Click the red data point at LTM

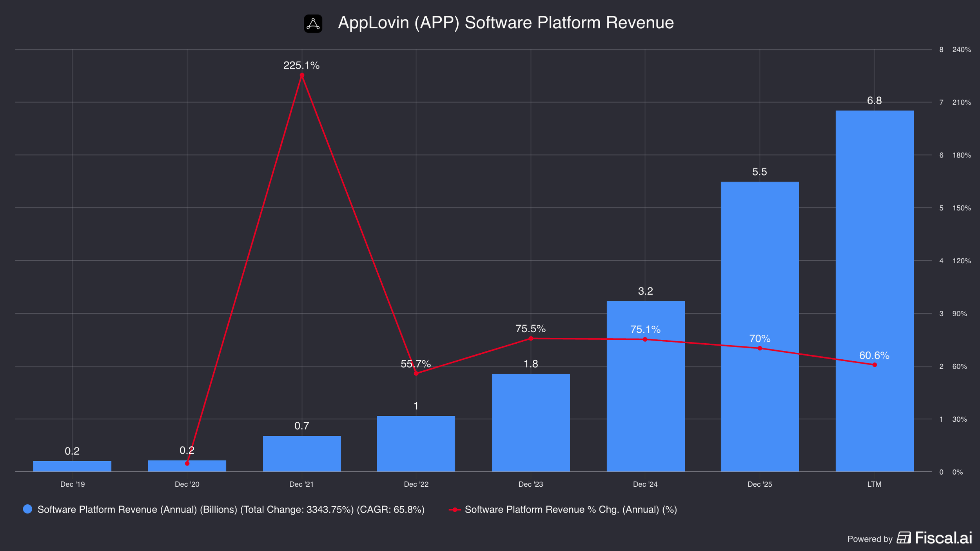click(875, 365)
